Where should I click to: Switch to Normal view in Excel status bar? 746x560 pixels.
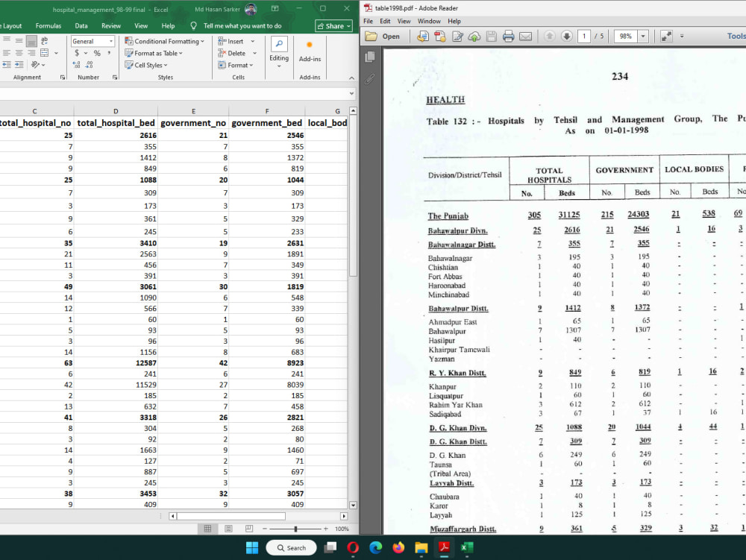tap(207, 529)
